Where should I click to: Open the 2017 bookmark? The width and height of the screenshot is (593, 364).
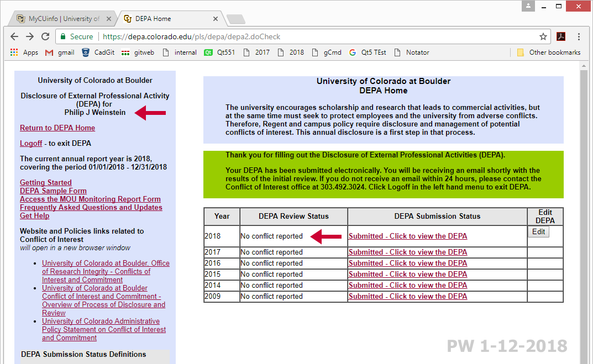click(256, 52)
